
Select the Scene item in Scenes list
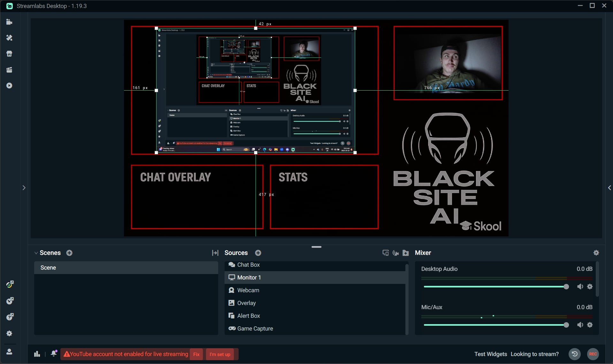point(126,268)
